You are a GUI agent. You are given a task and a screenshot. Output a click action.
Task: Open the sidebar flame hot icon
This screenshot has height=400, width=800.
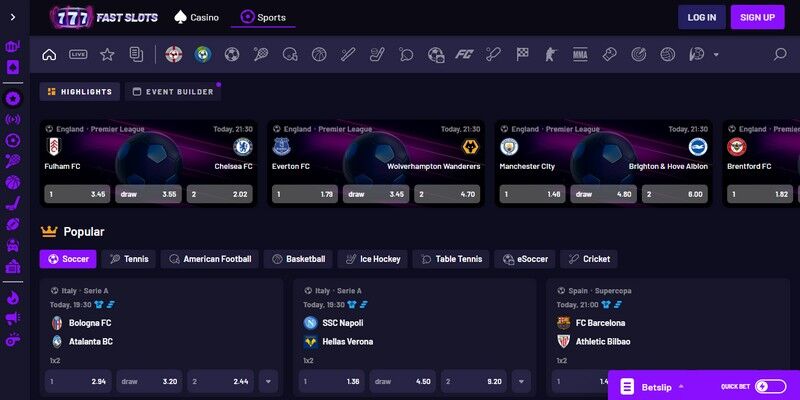point(13,298)
